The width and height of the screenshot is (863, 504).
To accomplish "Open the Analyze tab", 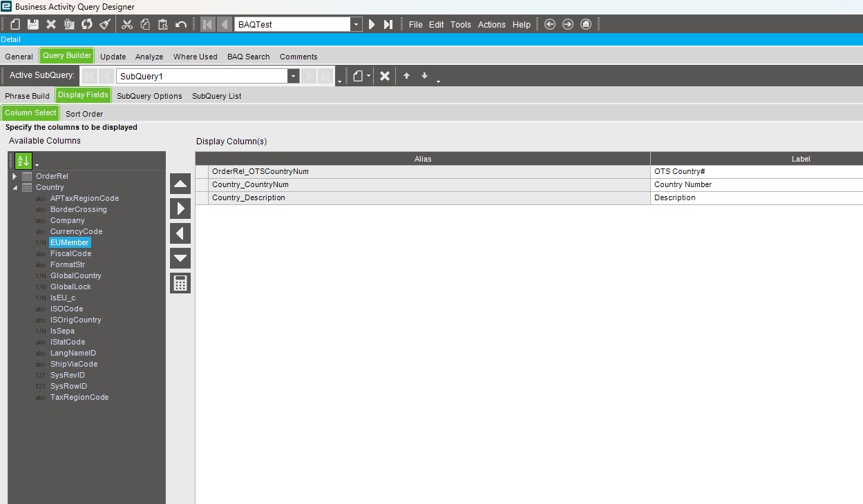I will click(149, 57).
